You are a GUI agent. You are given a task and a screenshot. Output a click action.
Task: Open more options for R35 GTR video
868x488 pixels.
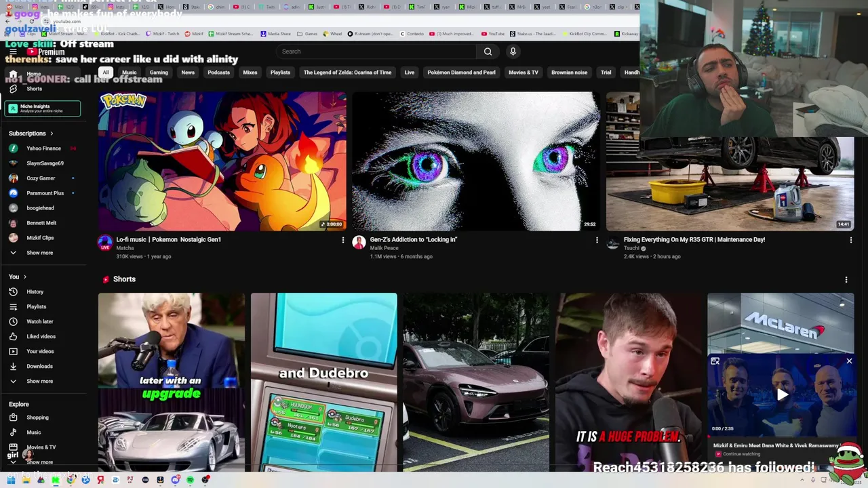[850, 240]
